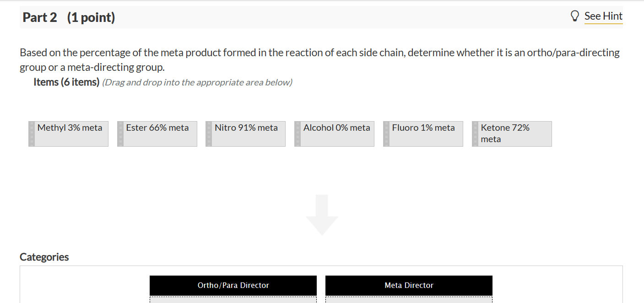
Task: Select the Ester 66% meta tile
Action: pyautogui.click(x=157, y=133)
